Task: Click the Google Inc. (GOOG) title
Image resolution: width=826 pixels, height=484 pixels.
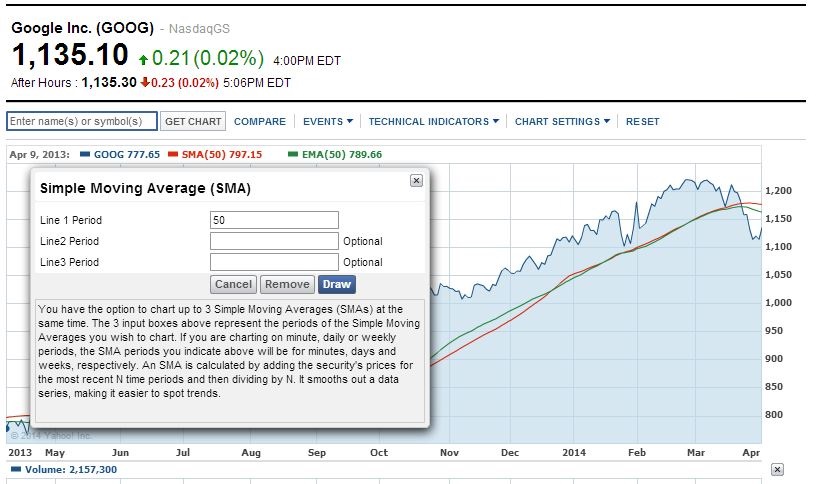Action: pyautogui.click(x=82, y=28)
